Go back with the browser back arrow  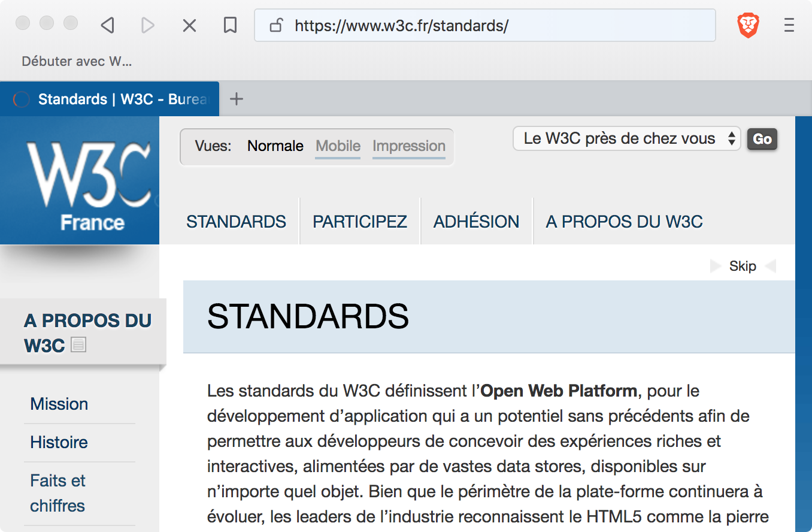(x=108, y=25)
